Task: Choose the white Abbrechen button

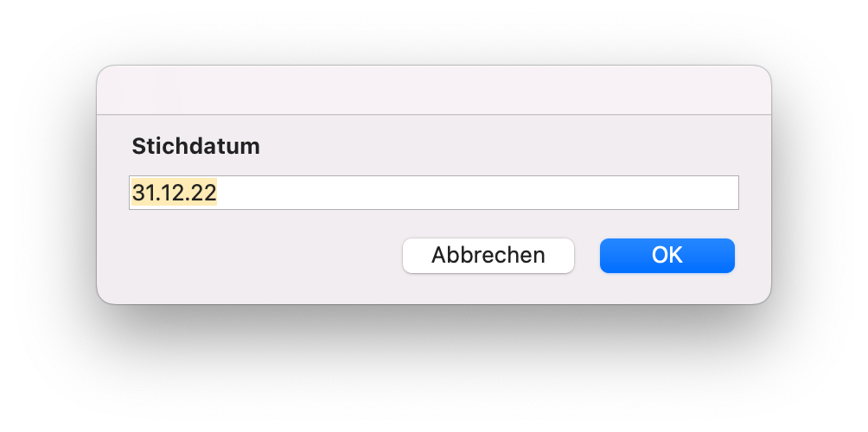Action: click(x=488, y=256)
